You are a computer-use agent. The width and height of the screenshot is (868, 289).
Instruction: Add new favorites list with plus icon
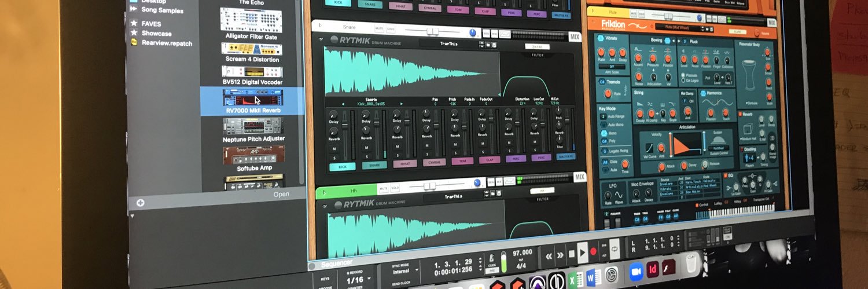tap(140, 203)
